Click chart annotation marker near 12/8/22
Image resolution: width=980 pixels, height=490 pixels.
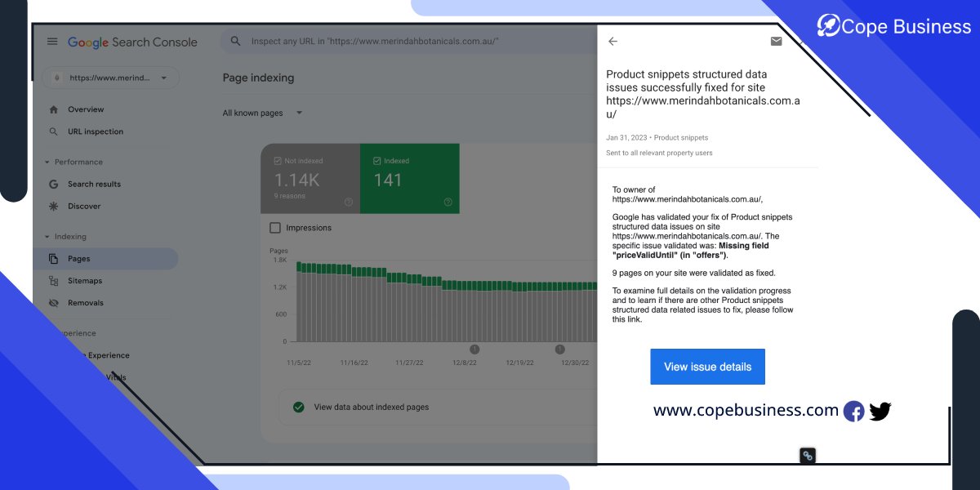click(x=474, y=350)
